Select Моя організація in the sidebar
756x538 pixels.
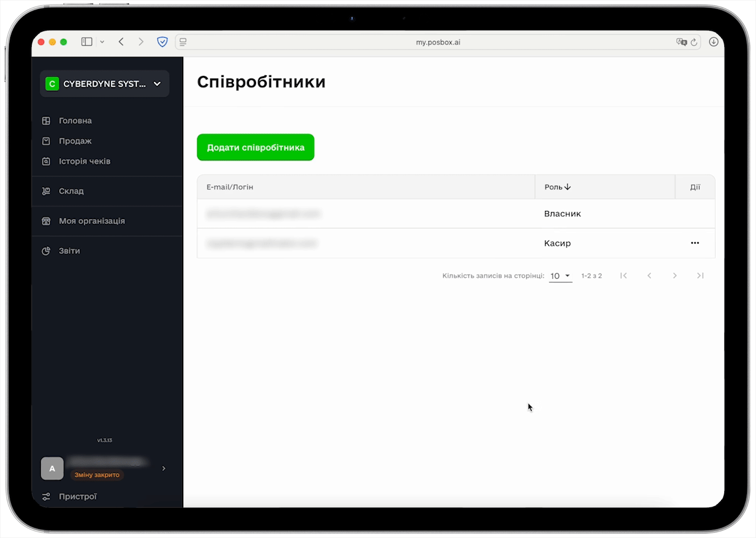[x=91, y=221]
